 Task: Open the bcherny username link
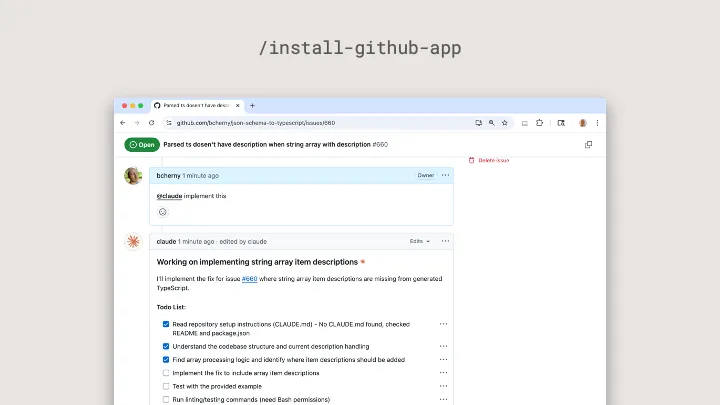coord(168,175)
